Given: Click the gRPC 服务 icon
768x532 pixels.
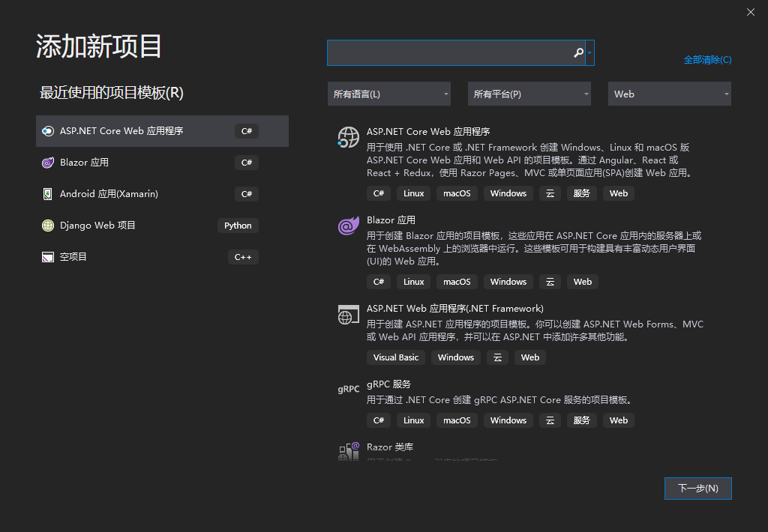Looking at the screenshot, I should click(x=348, y=389).
